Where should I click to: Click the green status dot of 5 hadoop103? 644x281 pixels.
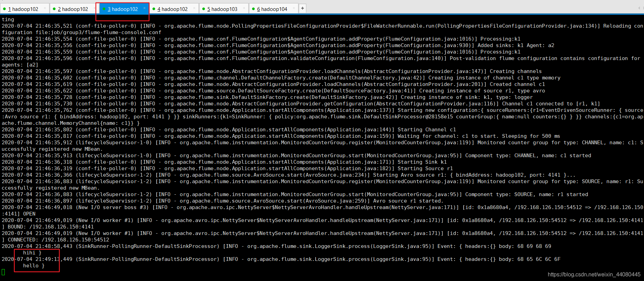pos(204,9)
